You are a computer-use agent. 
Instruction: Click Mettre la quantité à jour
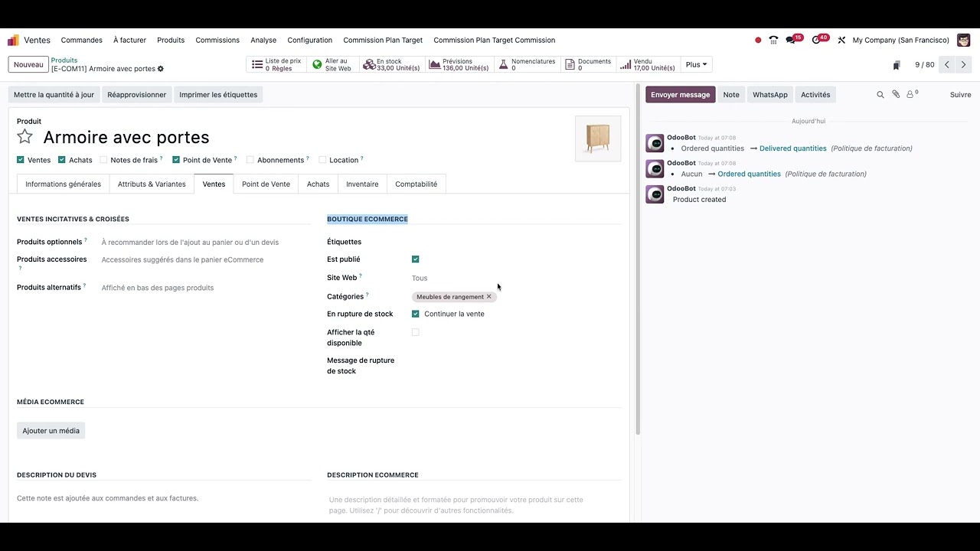pos(54,95)
